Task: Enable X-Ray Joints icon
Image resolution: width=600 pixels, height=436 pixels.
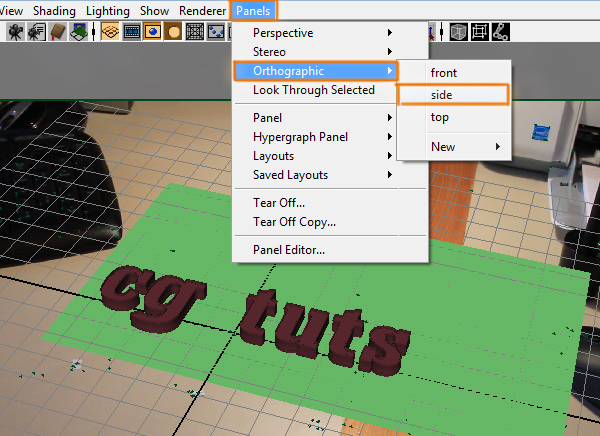Action: pyautogui.click(x=501, y=32)
